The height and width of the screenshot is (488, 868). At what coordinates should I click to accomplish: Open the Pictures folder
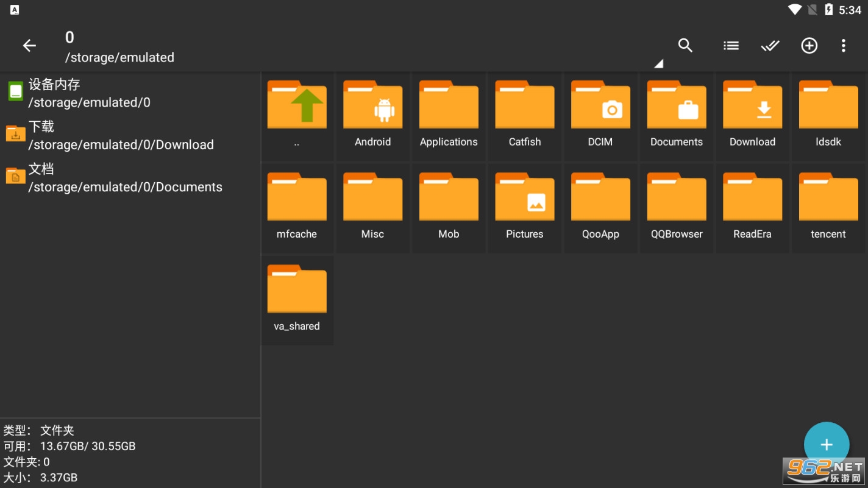pos(525,208)
